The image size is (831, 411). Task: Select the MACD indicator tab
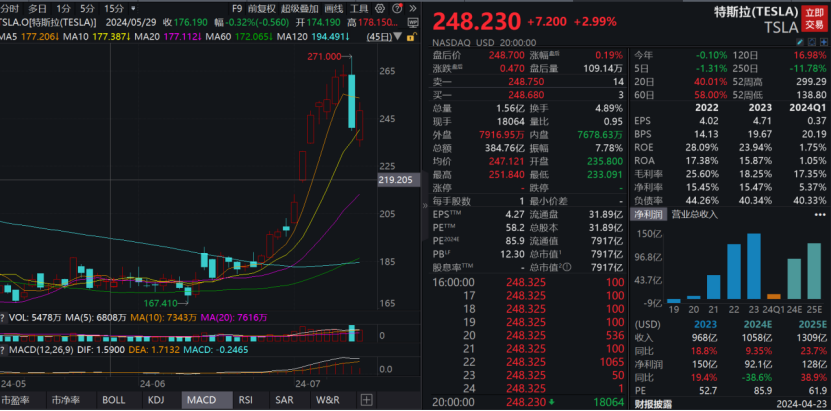[205, 400]
